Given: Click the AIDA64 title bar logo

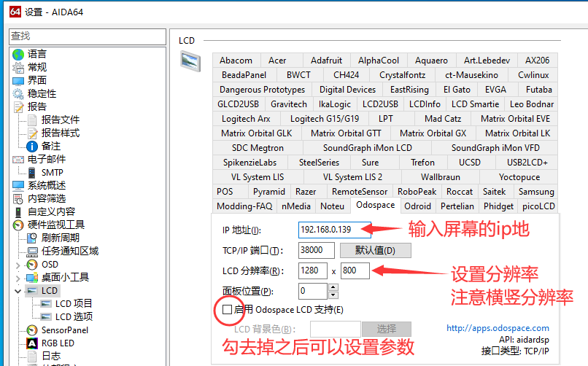Looking at the screenshot, I should 15,12.
